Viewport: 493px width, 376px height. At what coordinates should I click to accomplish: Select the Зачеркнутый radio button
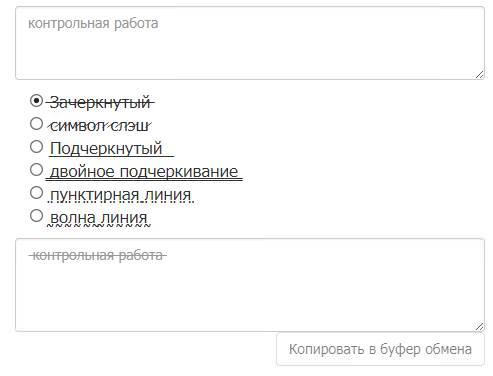pyautogui.click(x=36, y=101)
